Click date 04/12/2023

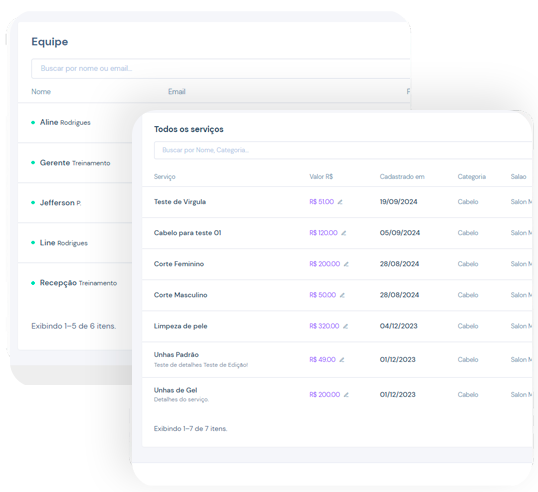(x=398, y=326)
